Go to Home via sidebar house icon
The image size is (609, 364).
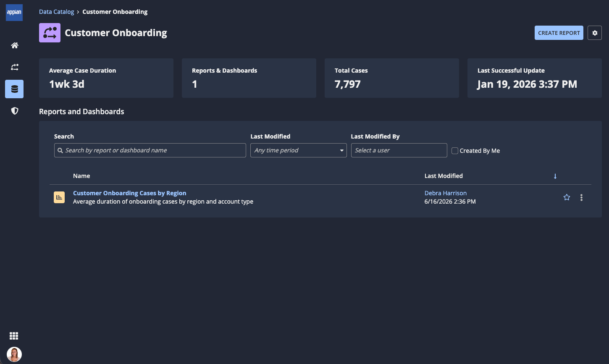(15, 45)
